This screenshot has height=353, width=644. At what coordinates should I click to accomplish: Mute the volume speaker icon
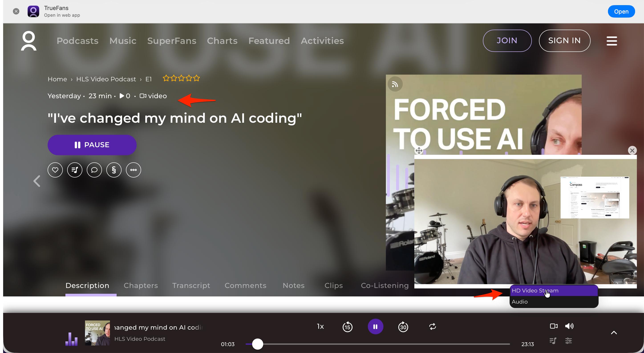tap(569, 326)
